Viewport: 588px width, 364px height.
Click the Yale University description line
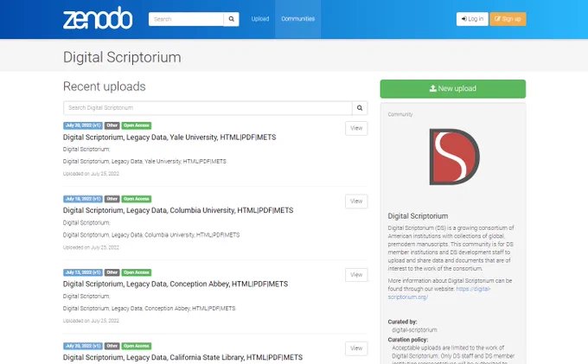coord(144,162)
